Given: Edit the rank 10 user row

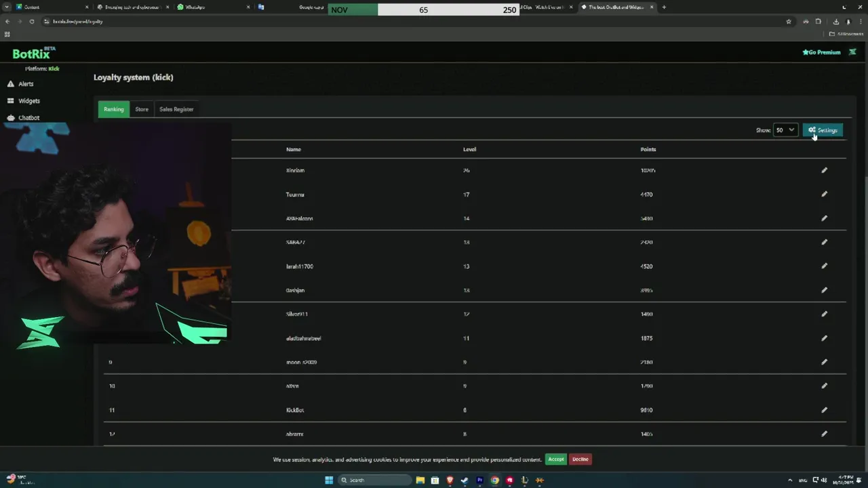Looking at the screenshot, I should click(824, 386).
